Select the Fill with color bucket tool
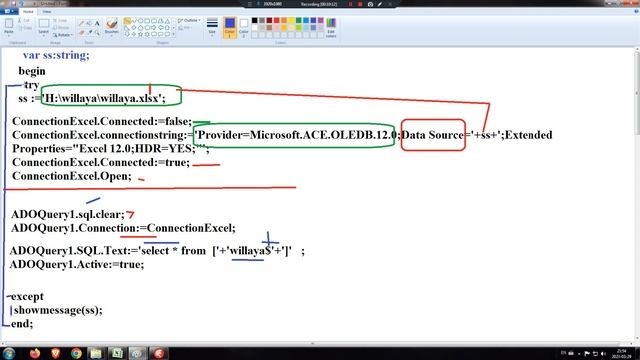 pos(89,23)
